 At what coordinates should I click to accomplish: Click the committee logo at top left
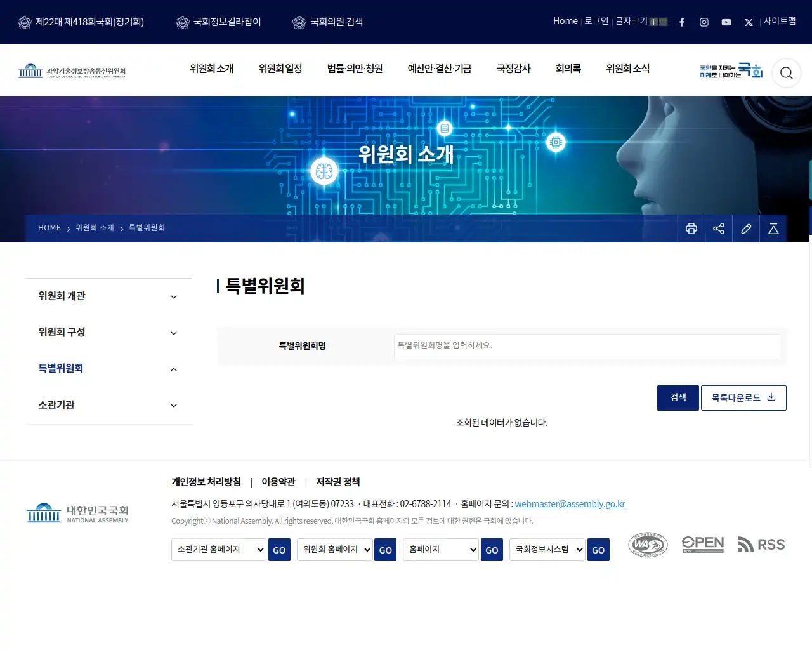(72, 70)
